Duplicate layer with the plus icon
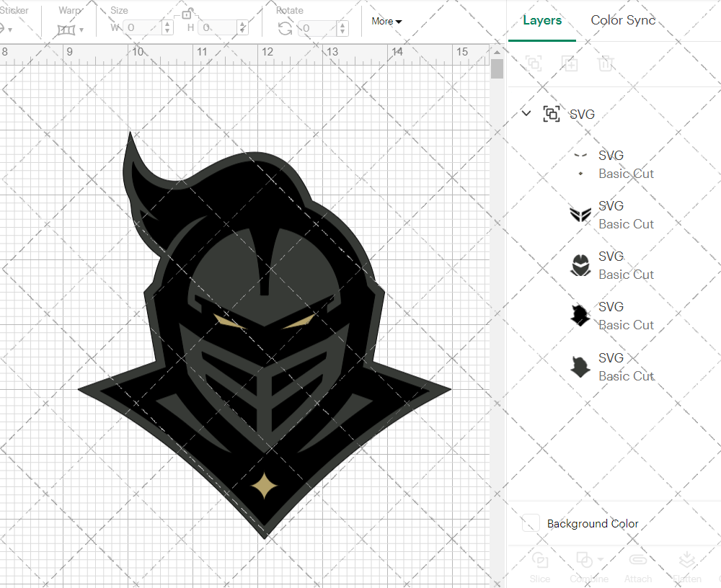Image resolution: width=721 pixels, height=588 pixels. pyautogui.click(x=570, y=63)
